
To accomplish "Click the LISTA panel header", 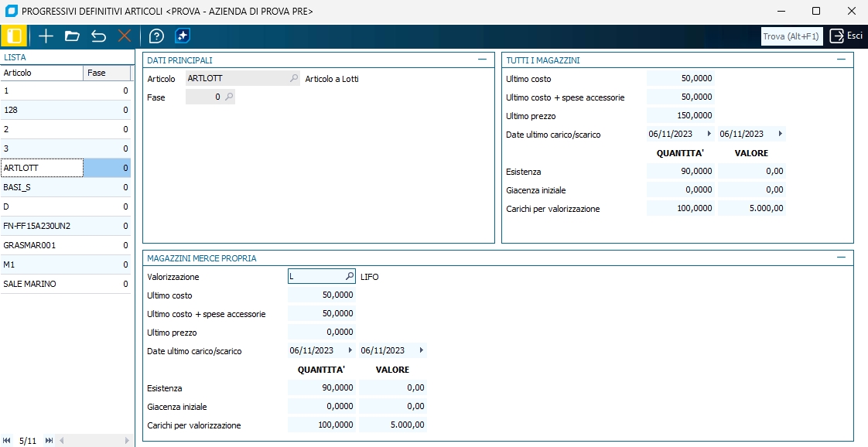I will pos(67,57).
